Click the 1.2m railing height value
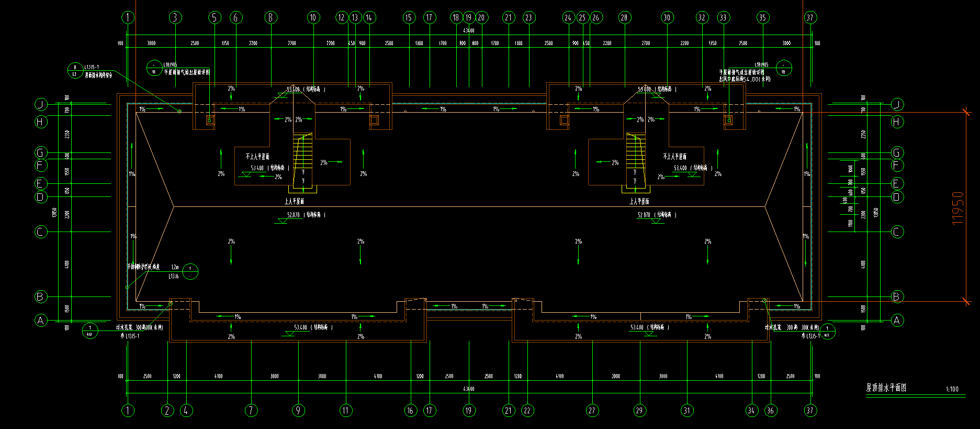 coord(175,267)
